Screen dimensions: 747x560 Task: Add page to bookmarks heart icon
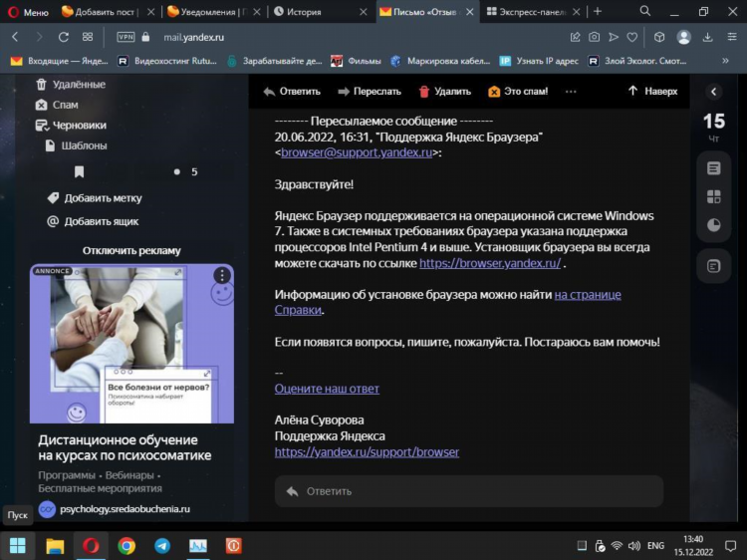coord(632,37)
